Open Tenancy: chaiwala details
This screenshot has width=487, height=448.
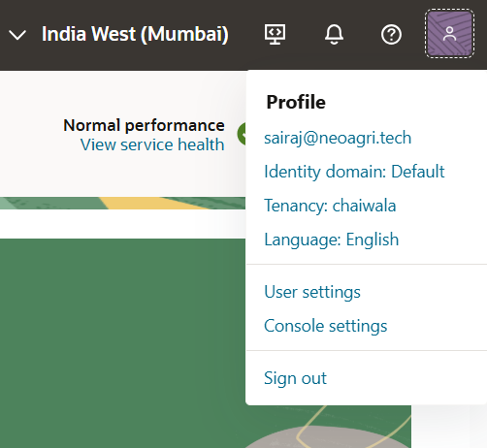click(x=330, y=206)
